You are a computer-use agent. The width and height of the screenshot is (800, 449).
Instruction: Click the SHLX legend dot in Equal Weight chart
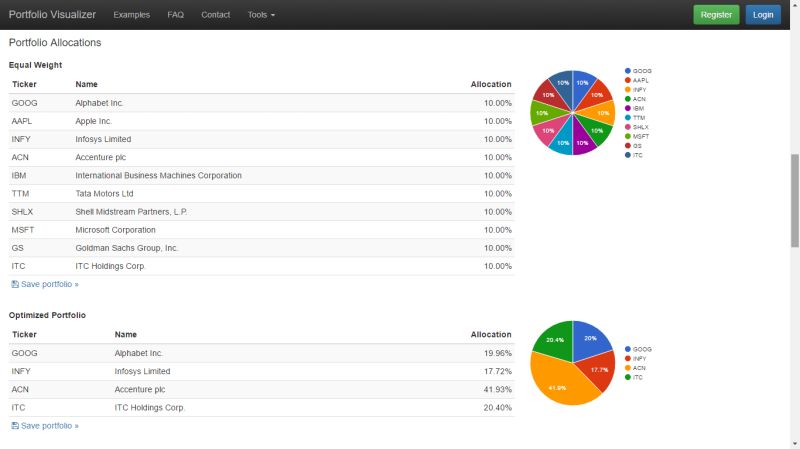628,127
